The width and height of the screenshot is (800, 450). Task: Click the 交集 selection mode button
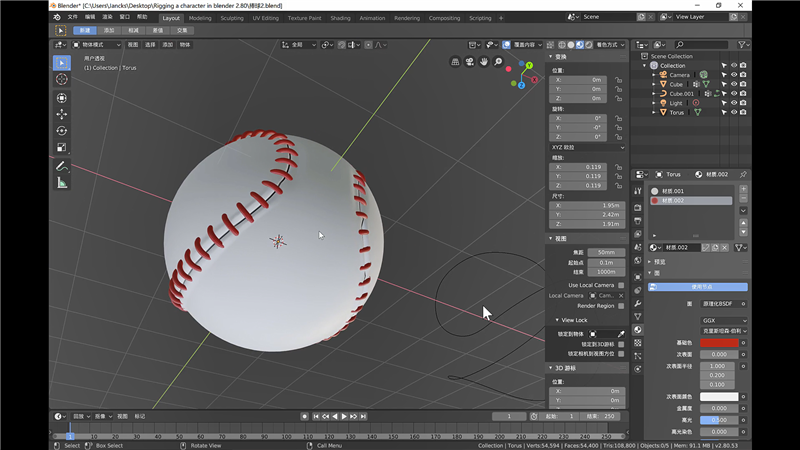[182, 31]
